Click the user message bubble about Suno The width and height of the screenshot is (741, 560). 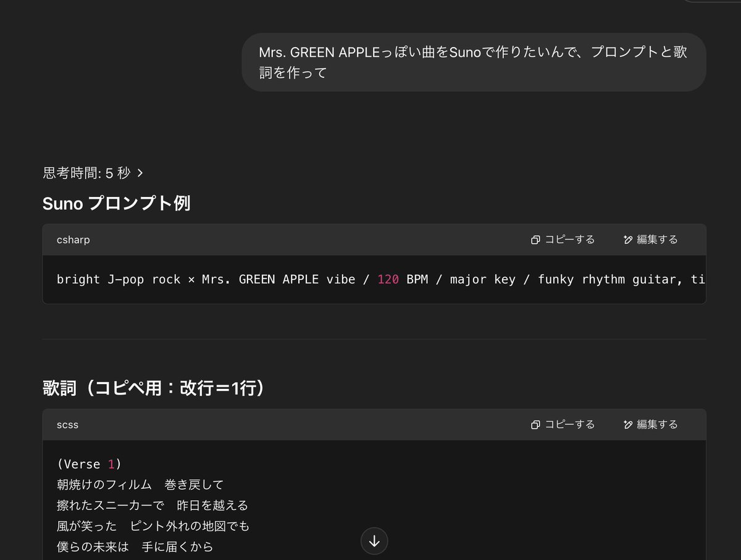click(x=474, y=62)
